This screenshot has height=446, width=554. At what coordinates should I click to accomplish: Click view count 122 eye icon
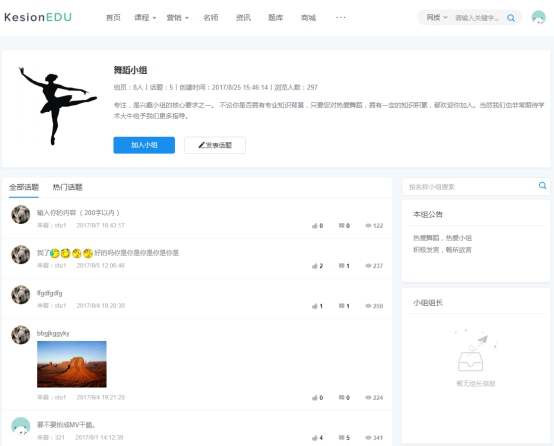368,225
